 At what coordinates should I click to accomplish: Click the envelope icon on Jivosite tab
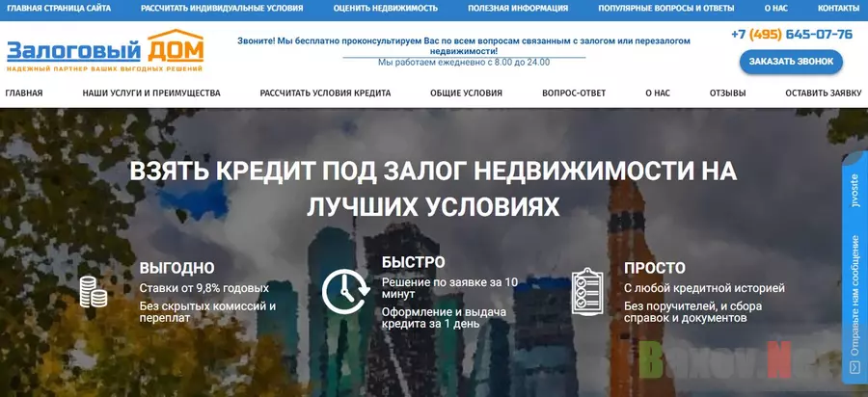854,367
